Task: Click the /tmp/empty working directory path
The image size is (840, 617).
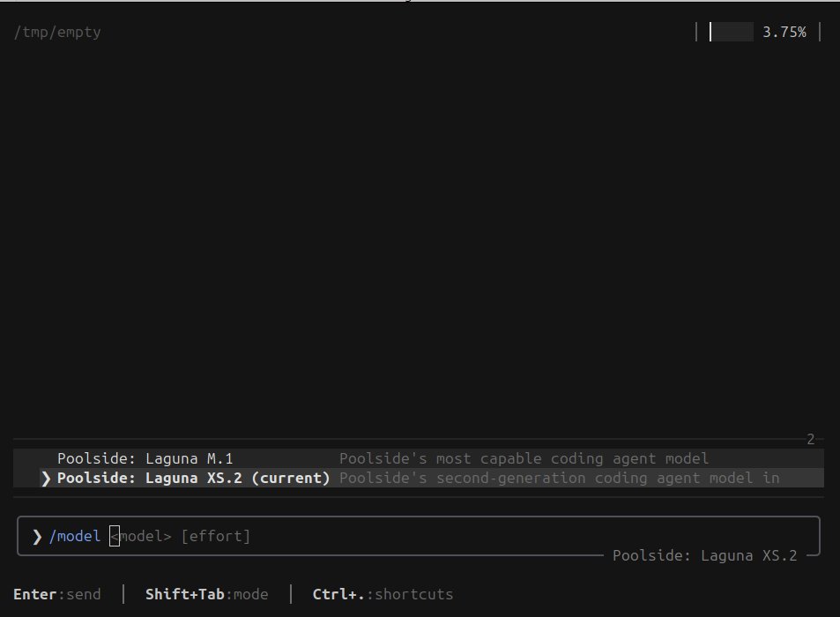Action: 57,32
